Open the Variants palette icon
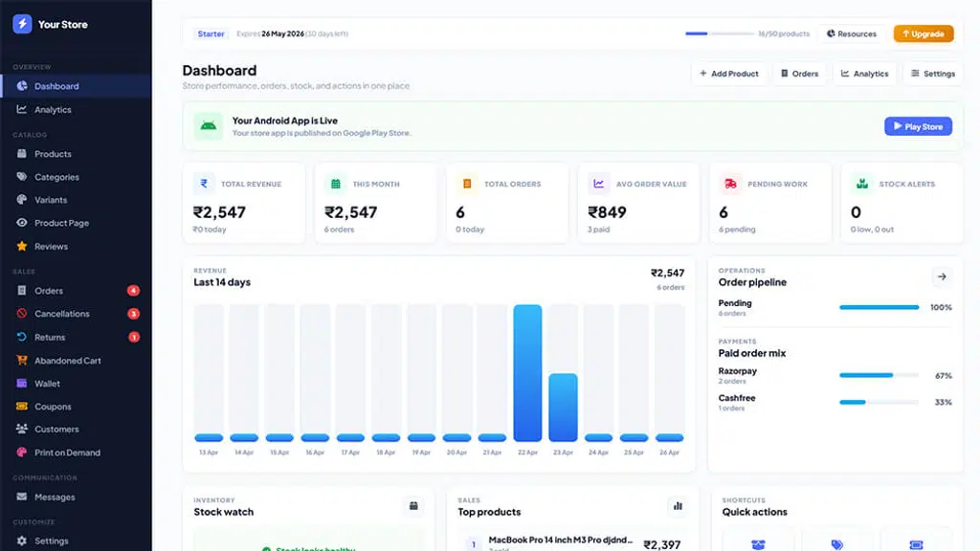The image size is (980, 551). pyautogui.click(x=22, y=200)
